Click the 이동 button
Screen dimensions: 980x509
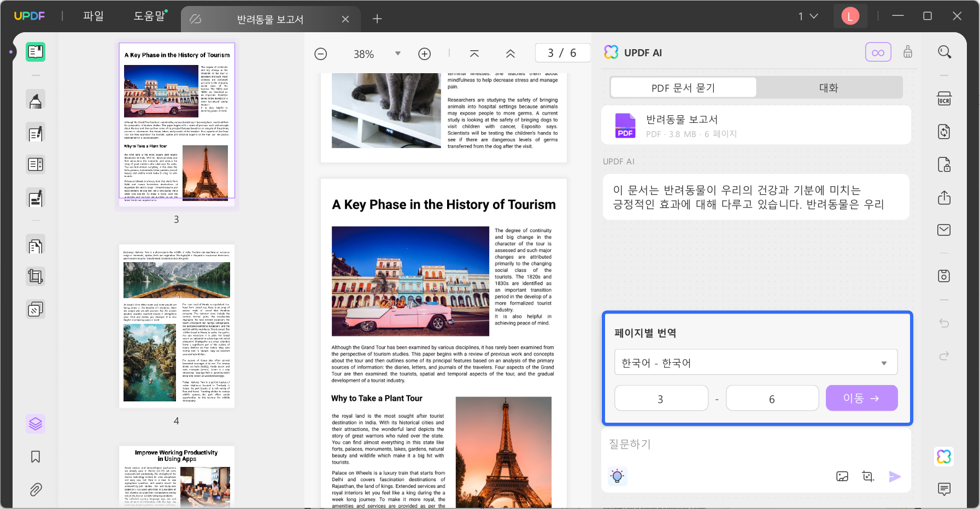click(x=861, y=398)
